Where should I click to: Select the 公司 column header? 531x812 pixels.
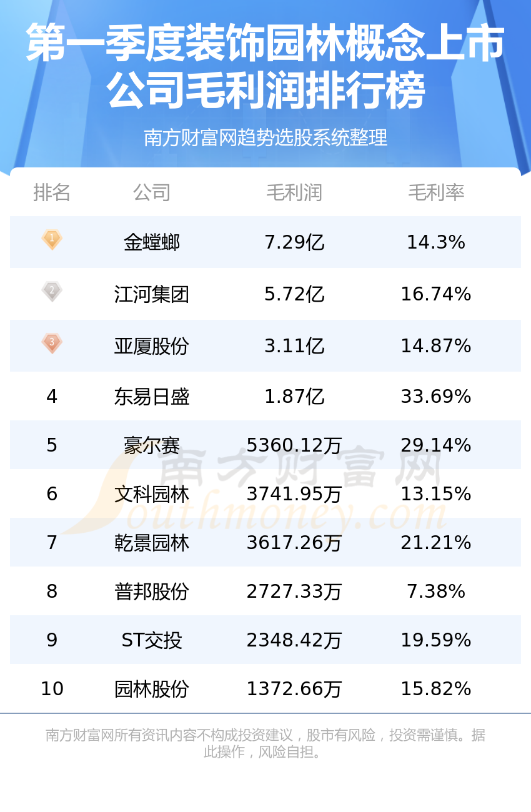152,192
